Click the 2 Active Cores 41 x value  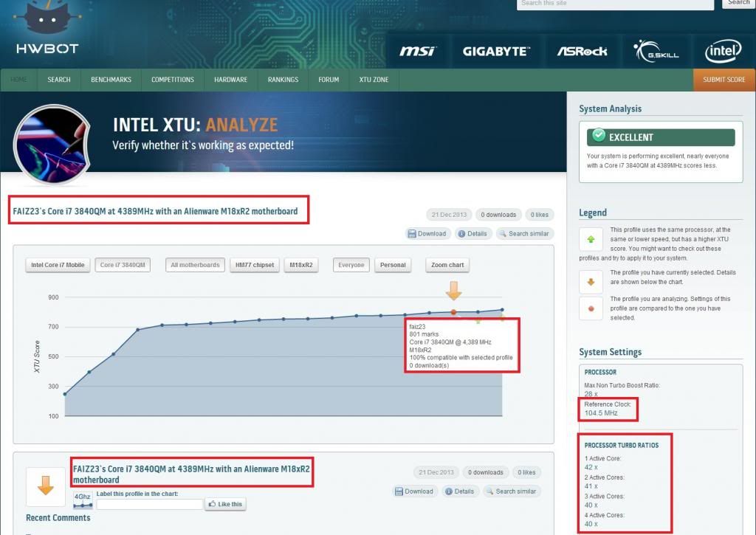(591, 486)
